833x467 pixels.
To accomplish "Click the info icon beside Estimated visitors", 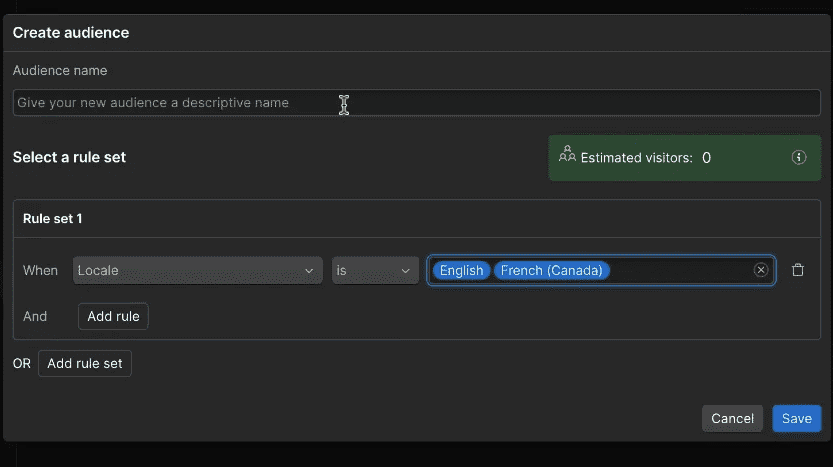I will coord(798,157).
